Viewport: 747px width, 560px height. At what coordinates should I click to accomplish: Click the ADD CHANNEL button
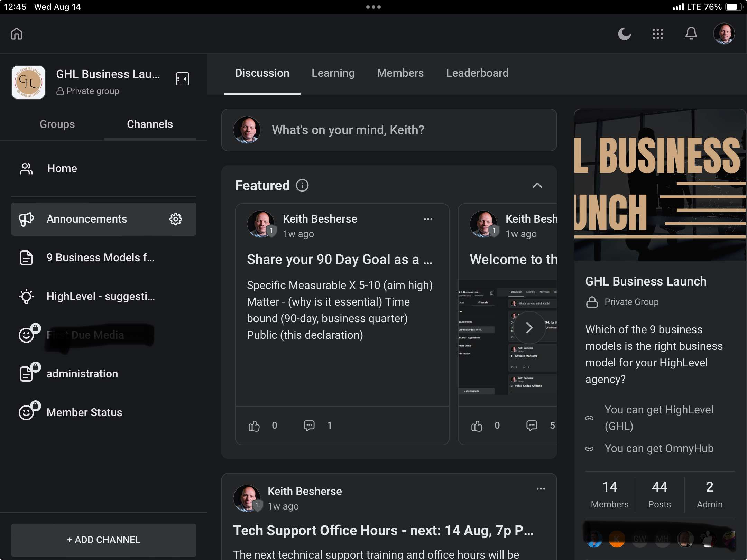pyautogui.click(x=104, y=540)
